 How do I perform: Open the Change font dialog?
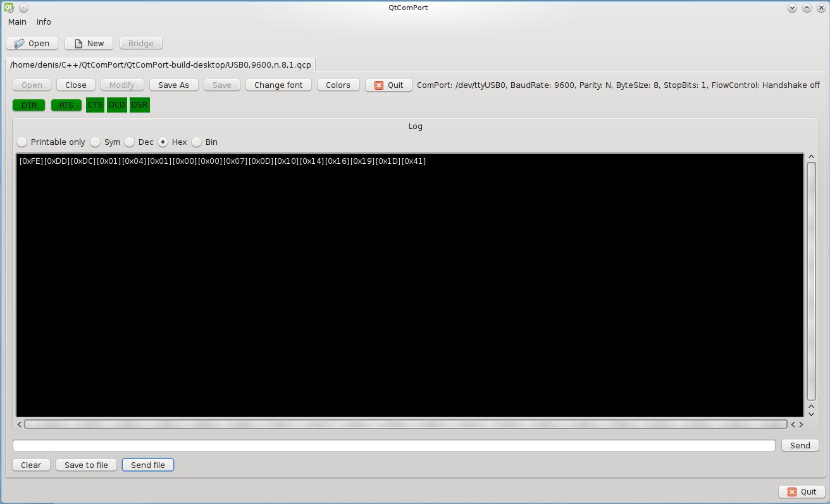278,85
